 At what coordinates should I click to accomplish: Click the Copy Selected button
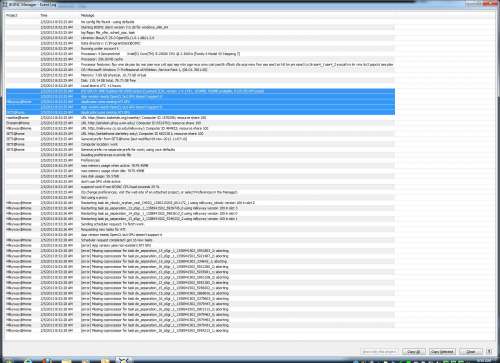(x=442, y=352)
